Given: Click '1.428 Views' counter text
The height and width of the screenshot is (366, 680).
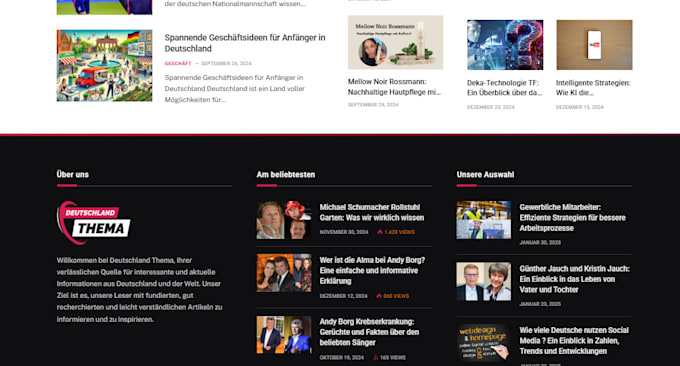Looking at the screenshot, I should (399, 232).
